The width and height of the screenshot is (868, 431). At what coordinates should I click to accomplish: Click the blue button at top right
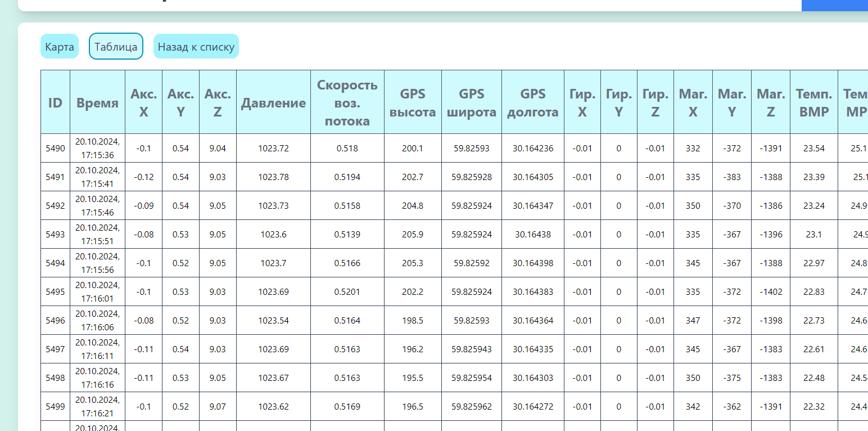coord(834,5)
